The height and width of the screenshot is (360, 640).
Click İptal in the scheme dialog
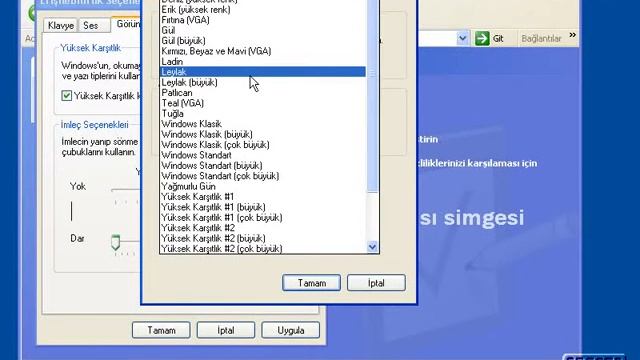tap(376, 283)
